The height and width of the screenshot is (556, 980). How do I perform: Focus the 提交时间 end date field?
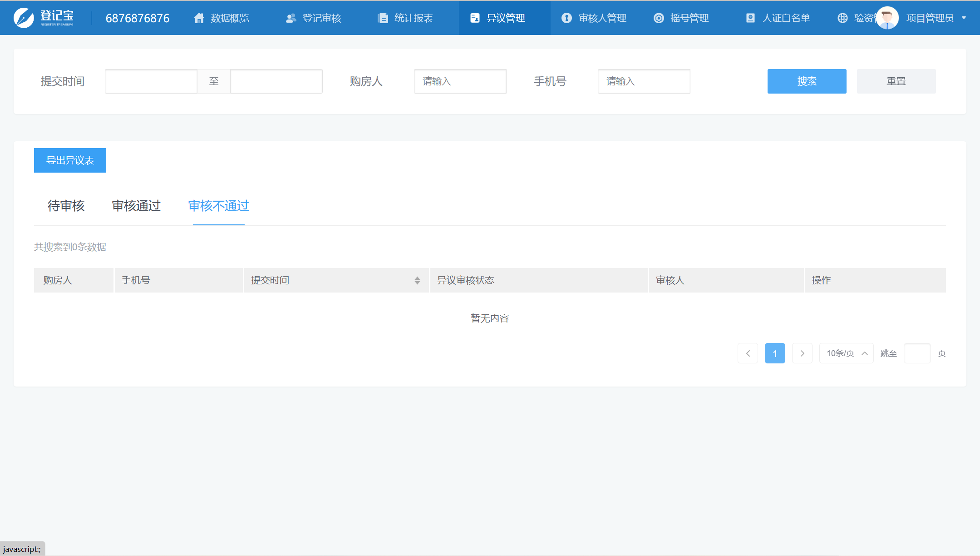[x=276, y=81]
